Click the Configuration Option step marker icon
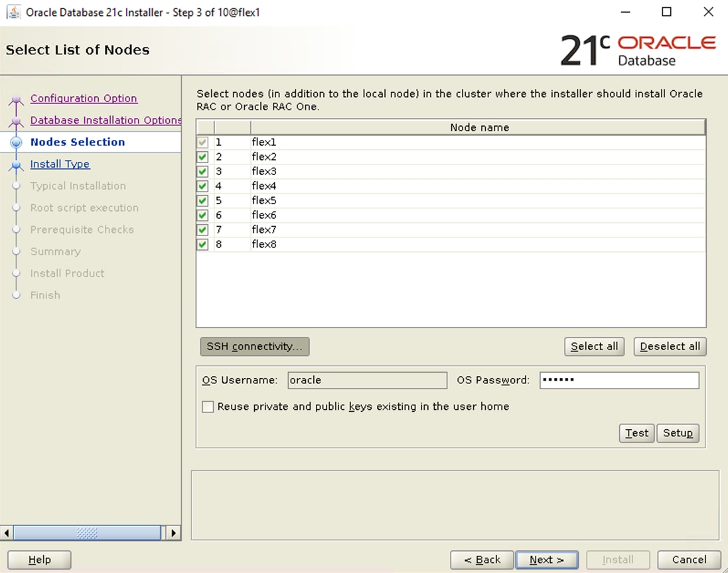The image size is (728, 573). [x=16, y=99]
